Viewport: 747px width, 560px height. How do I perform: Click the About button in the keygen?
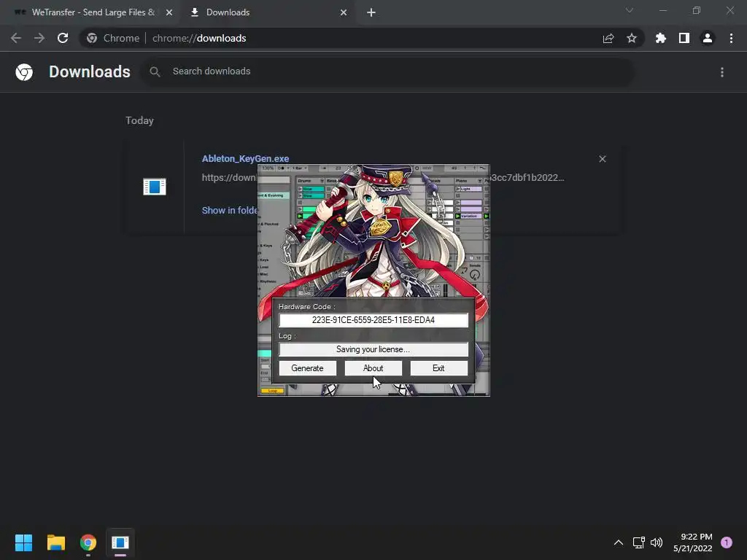click(x=373, y=368)
